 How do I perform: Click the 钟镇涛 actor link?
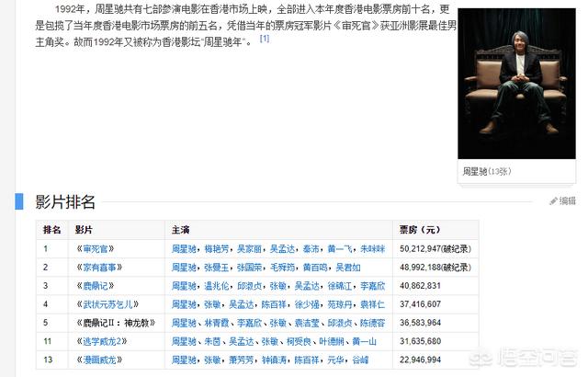point(274,360)
